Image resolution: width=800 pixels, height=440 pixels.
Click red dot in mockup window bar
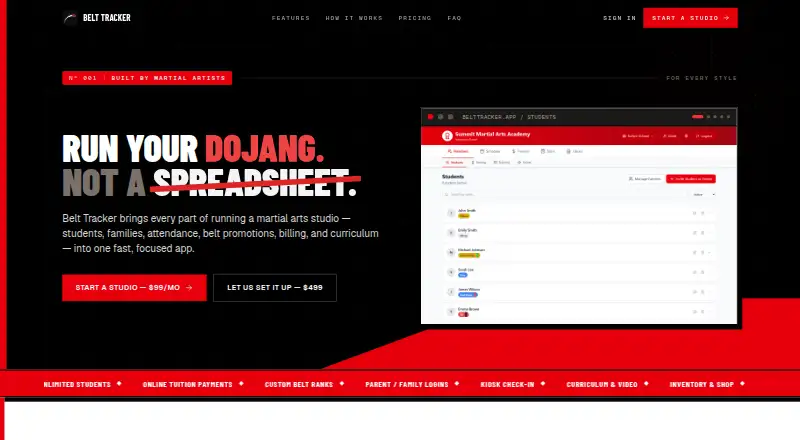tap(430, 117)
